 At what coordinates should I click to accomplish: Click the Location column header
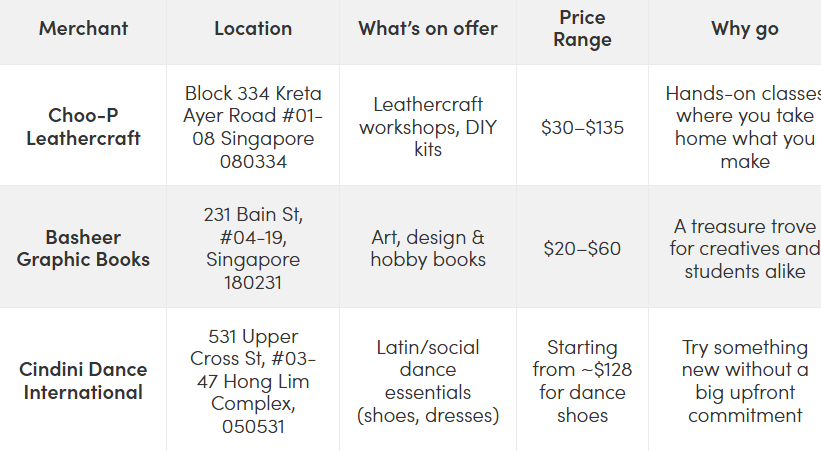point(253,28)
